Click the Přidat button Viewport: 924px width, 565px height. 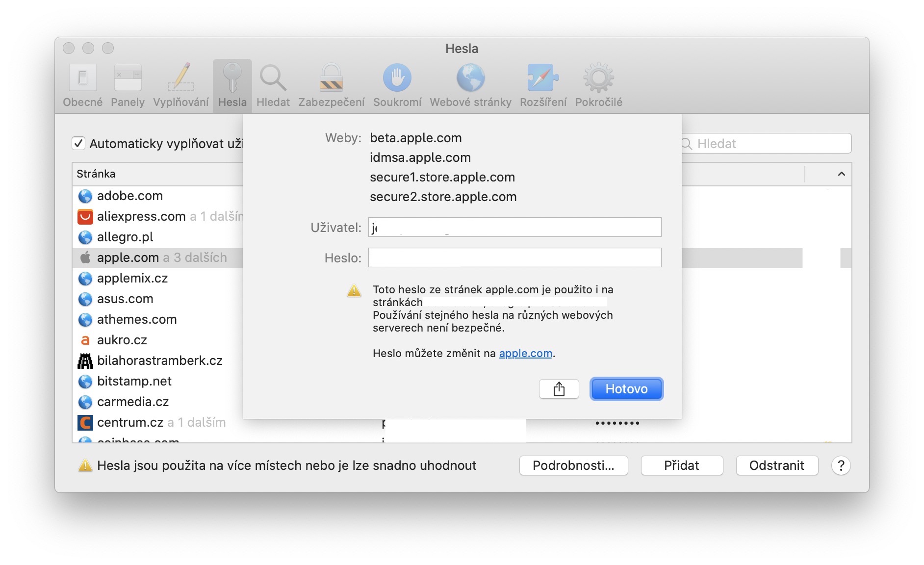click(682, 465)
